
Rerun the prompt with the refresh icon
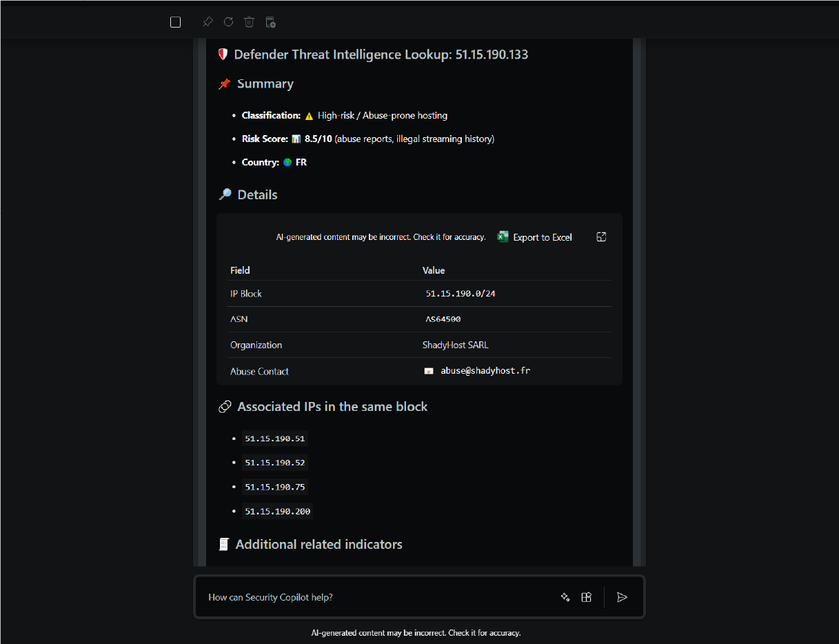(228, 22)
